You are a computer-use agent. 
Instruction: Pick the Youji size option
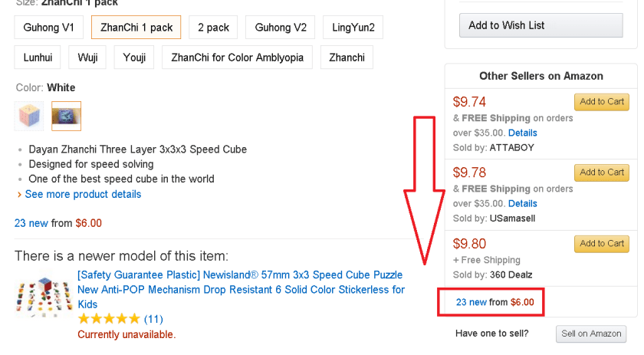pos(134,58)
